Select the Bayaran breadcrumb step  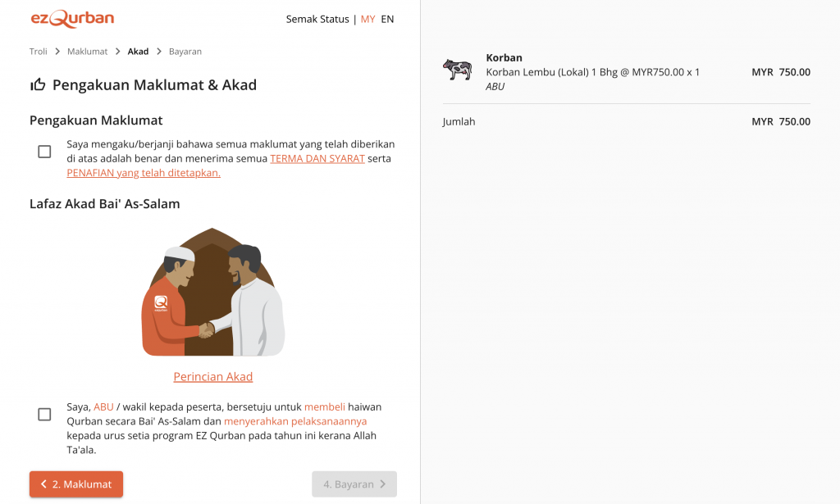coord(185,52)
